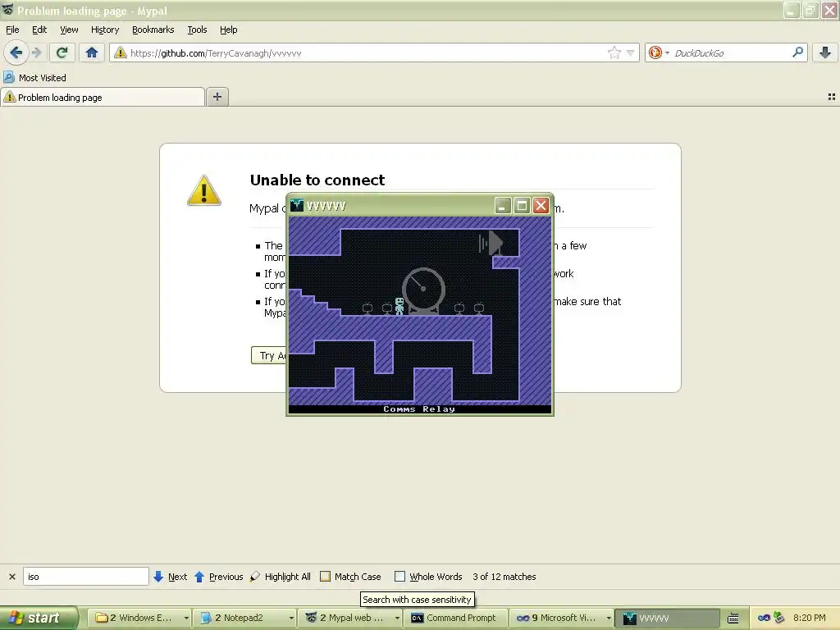This screenshot has height=630, width=840.
Task: Open the address bar history dropdown arrow
Action: [631, 52]
